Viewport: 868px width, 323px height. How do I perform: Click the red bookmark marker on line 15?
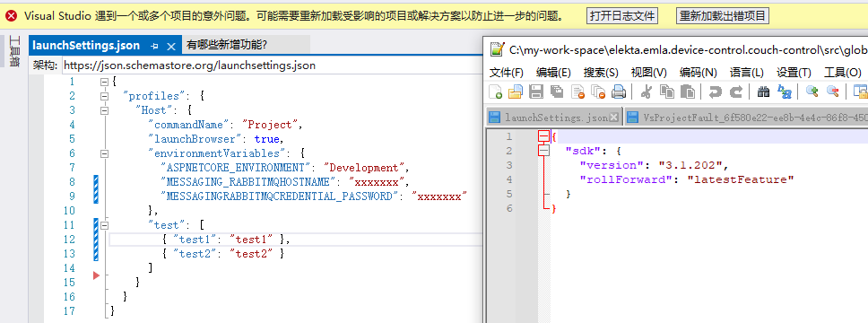click(96, 275)
